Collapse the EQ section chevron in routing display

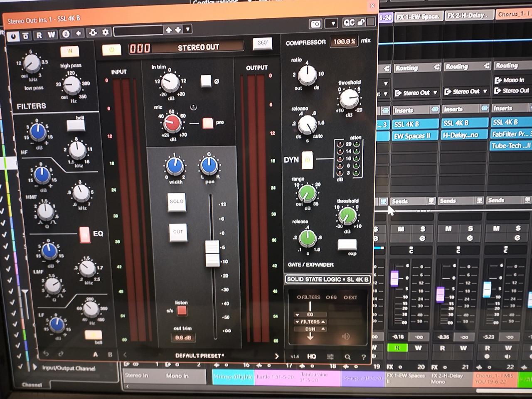pyautogui.click(x=297, y=315)
